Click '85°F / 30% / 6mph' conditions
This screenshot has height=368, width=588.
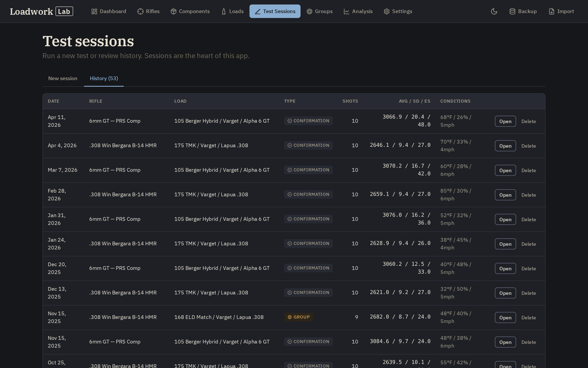click(x=456, y=195)
